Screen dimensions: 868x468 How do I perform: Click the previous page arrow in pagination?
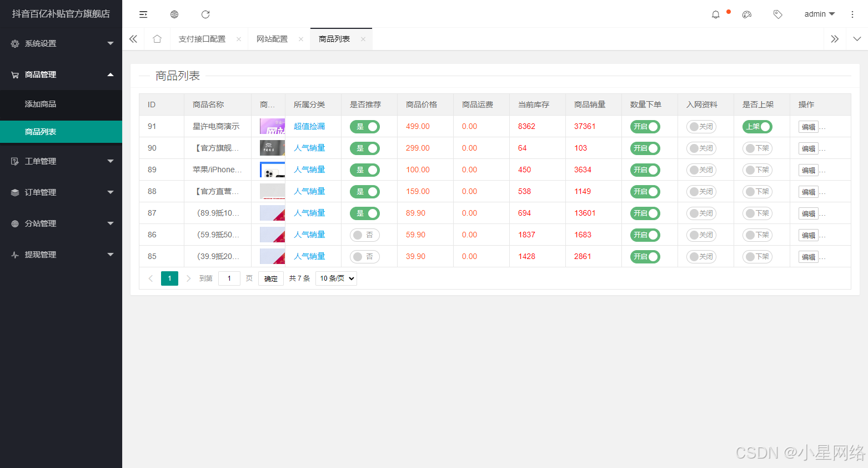150,278
